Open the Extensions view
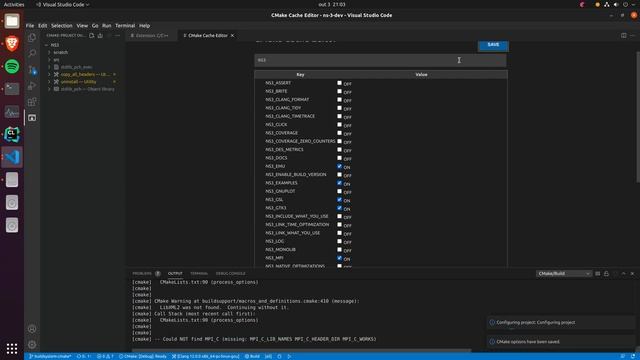This screenshot has height=360, width=640. [x=32, y=102]
